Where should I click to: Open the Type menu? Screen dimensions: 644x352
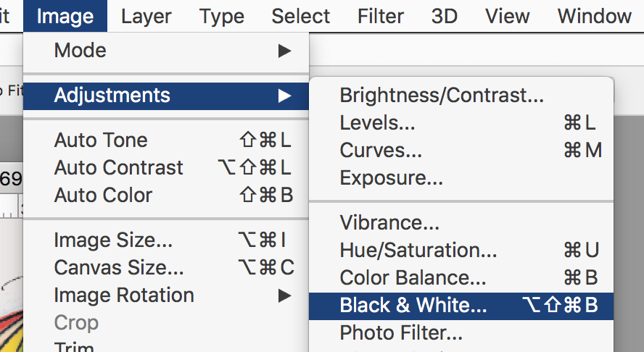click(x=222, y=16)
